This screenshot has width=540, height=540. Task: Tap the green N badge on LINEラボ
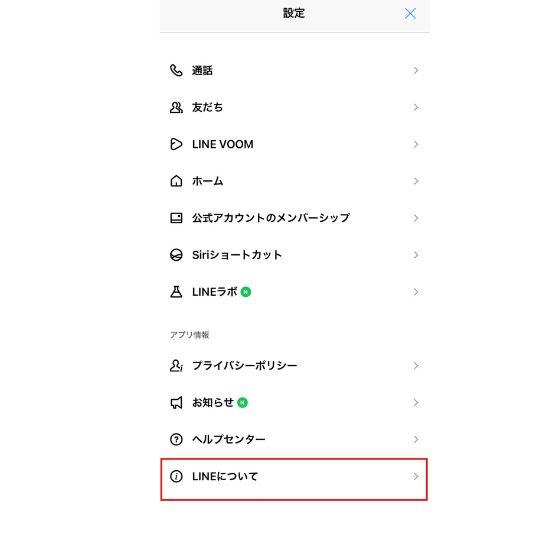tap(246, 292)
